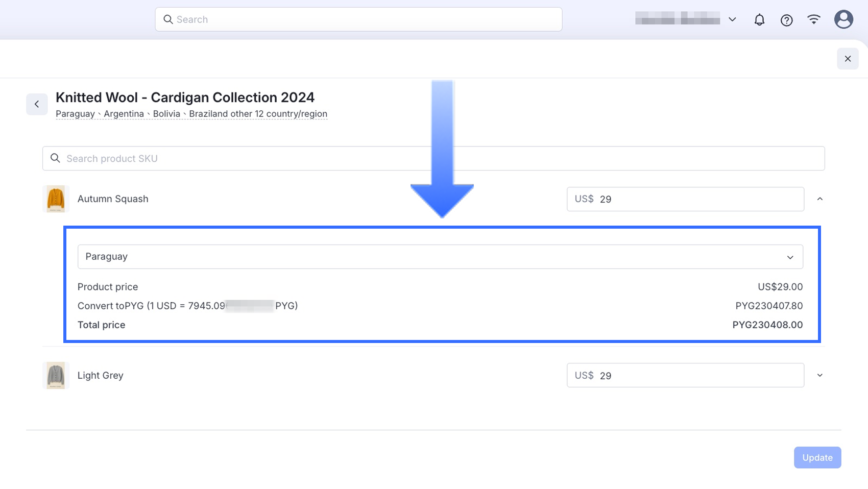Open the blurred account name dropdown
868x489 pixels.
point(686,19)
